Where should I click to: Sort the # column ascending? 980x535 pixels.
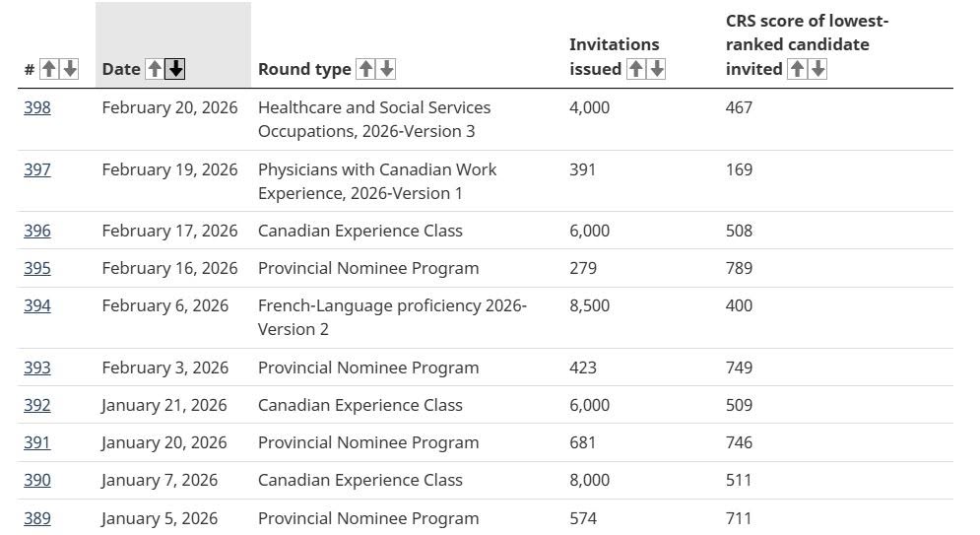click(48, 69)
